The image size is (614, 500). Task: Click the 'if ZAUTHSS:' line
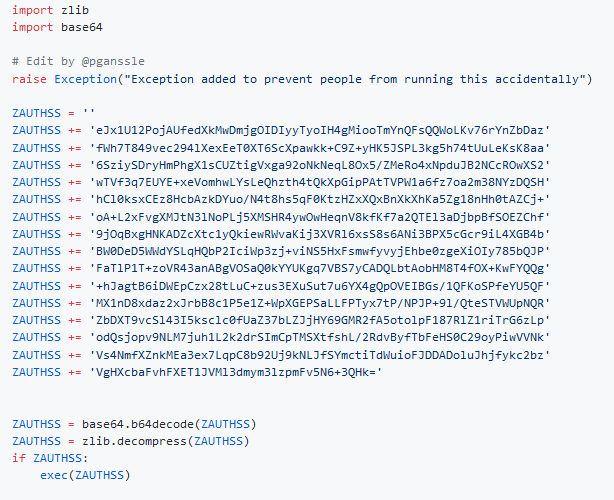(x=42, y=458)
